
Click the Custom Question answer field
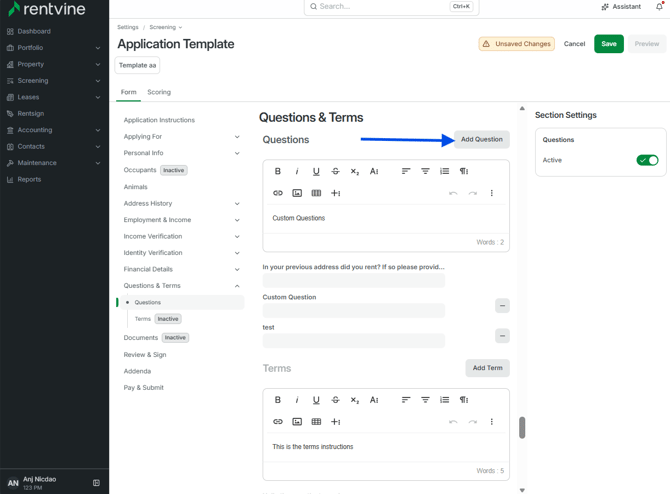353,310
